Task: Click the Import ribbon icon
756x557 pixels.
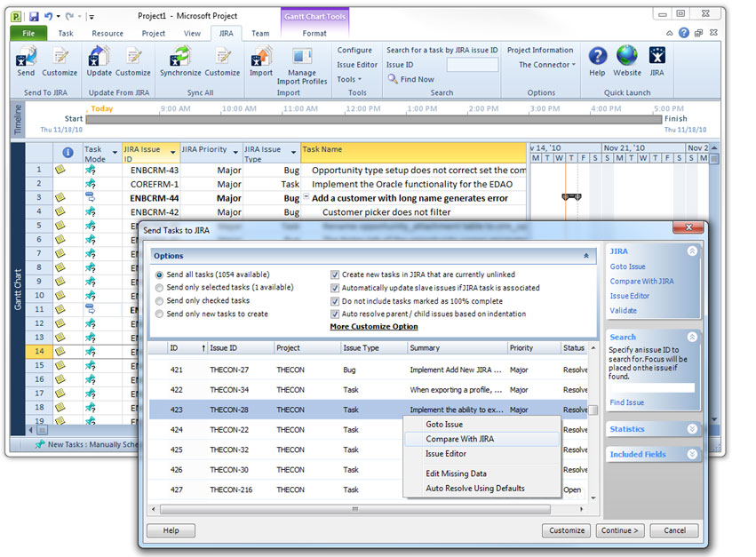Action: pos(261,57)
